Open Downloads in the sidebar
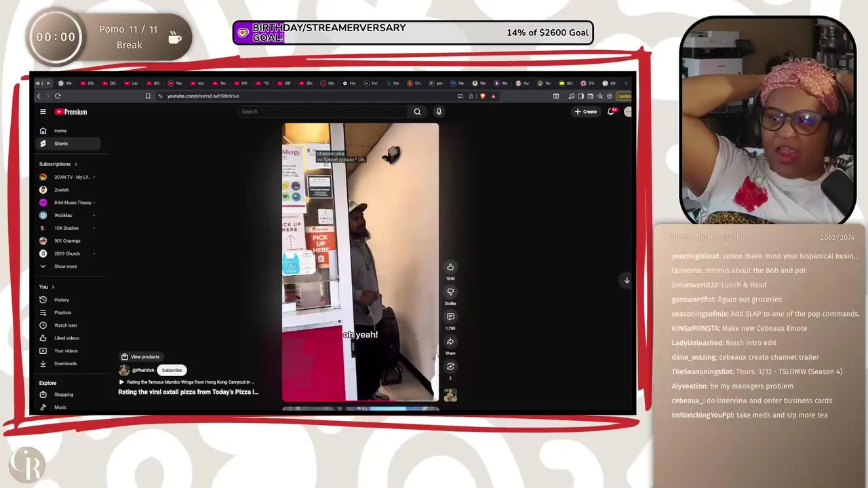 [69, 363]
